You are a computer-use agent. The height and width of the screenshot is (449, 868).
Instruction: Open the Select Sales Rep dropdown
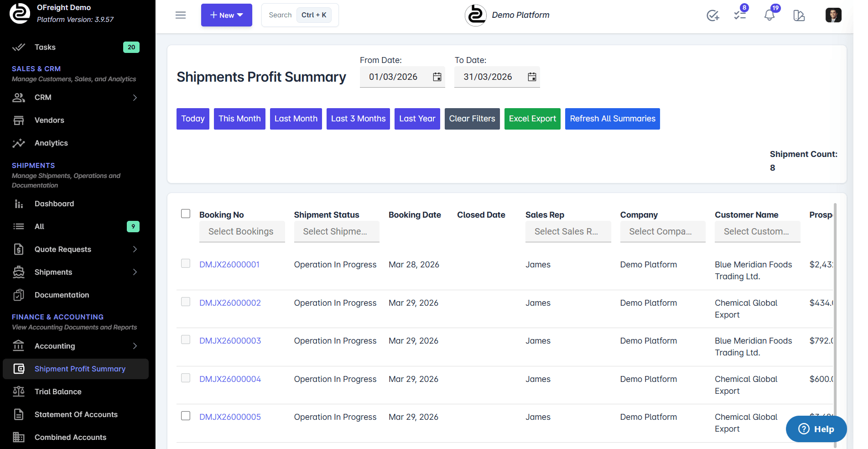pos(568,231)
